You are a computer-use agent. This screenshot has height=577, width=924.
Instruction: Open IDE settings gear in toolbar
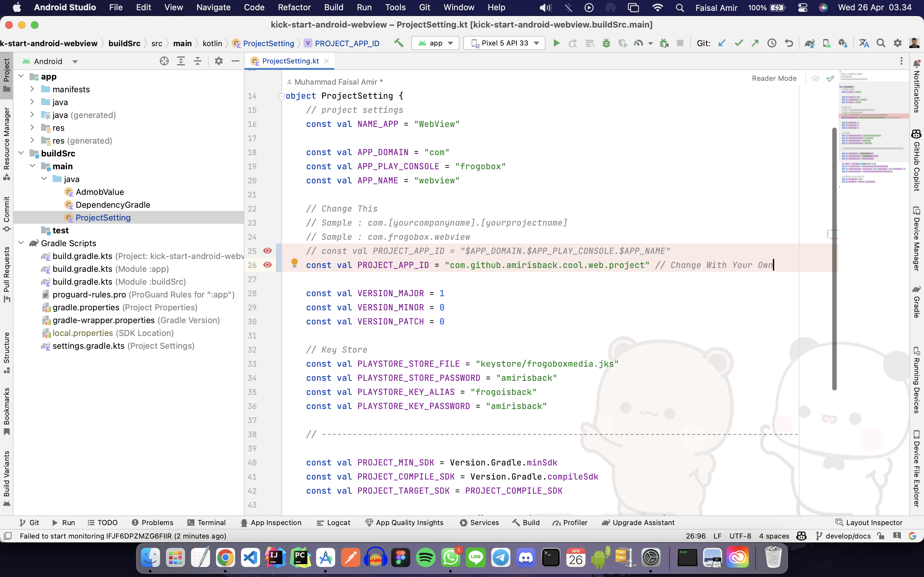[897, 43]
